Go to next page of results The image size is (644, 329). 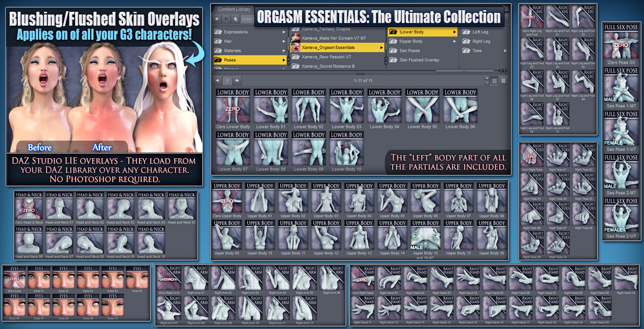pyautogui.click(x=237, y=81)
